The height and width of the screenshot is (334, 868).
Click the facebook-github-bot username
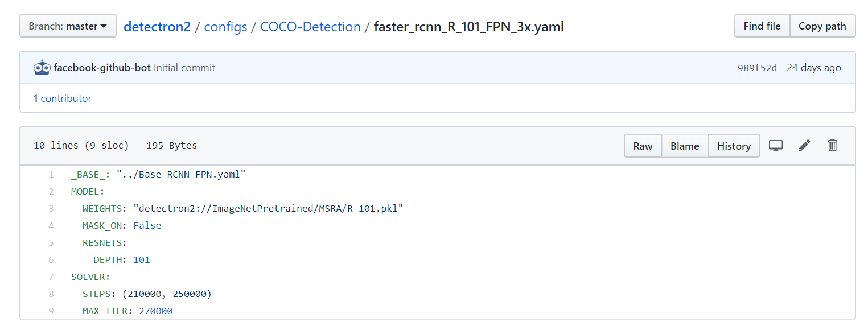pyautogui.click(x=100, y=67)
